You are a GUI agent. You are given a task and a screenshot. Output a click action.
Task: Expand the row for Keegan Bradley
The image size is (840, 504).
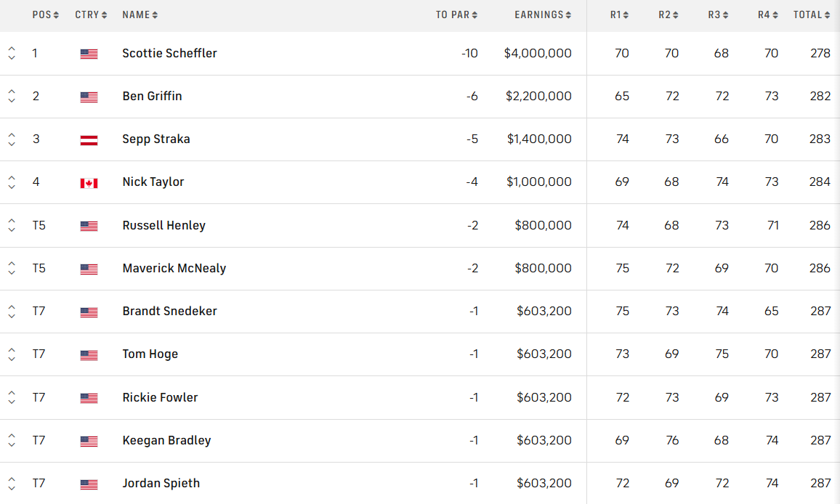pos(12,441)
